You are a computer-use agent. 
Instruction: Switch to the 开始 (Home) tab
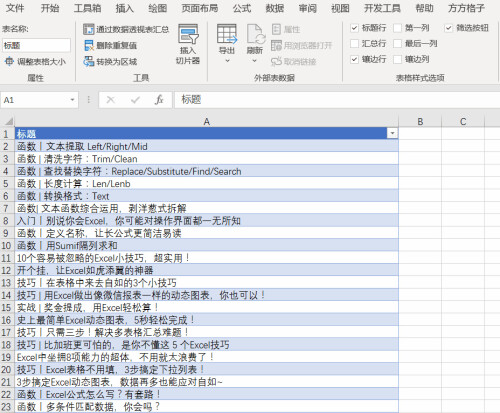pos(50,8)
